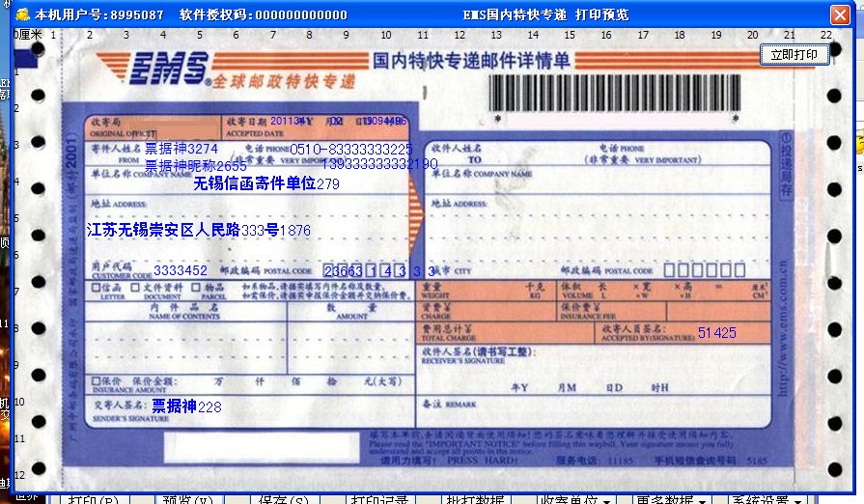The image size is (864, 504).
Task: Click the application icon in title bar
Action: pyautogui.click(x=22, y=14)
